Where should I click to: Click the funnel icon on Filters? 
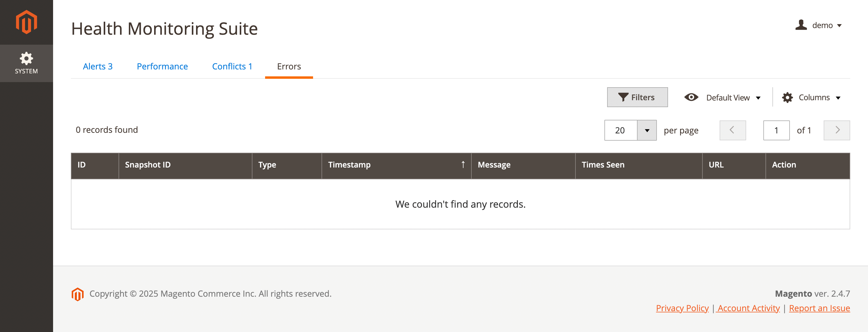click(623, 97)
